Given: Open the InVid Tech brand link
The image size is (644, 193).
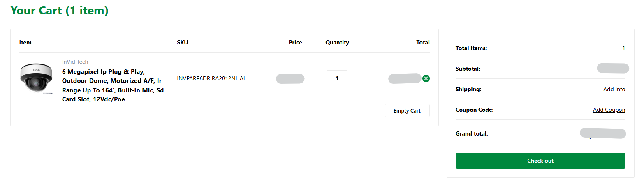Looking at the screenshot, I should click(75, 62).
